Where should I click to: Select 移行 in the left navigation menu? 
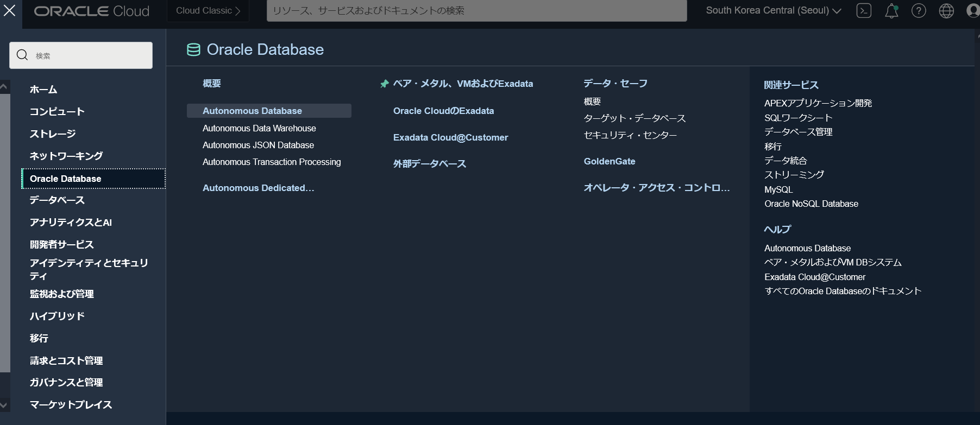39,339
